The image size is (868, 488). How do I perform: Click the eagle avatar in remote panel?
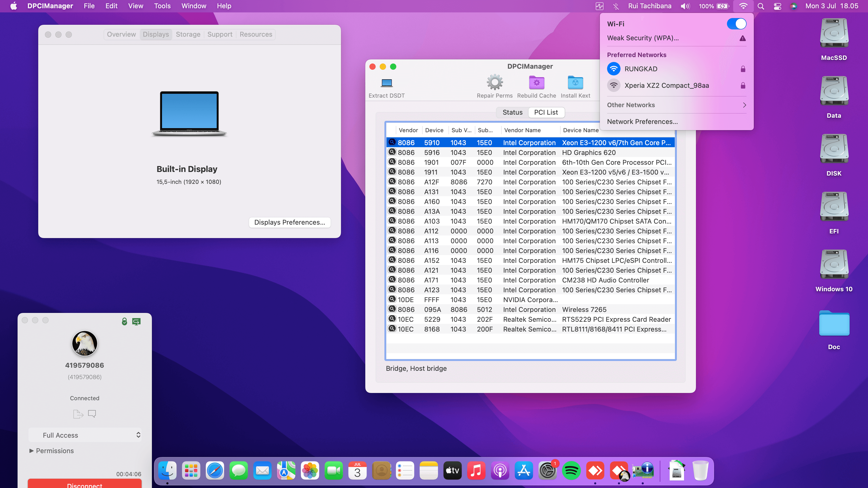click(x=84, y=343)
